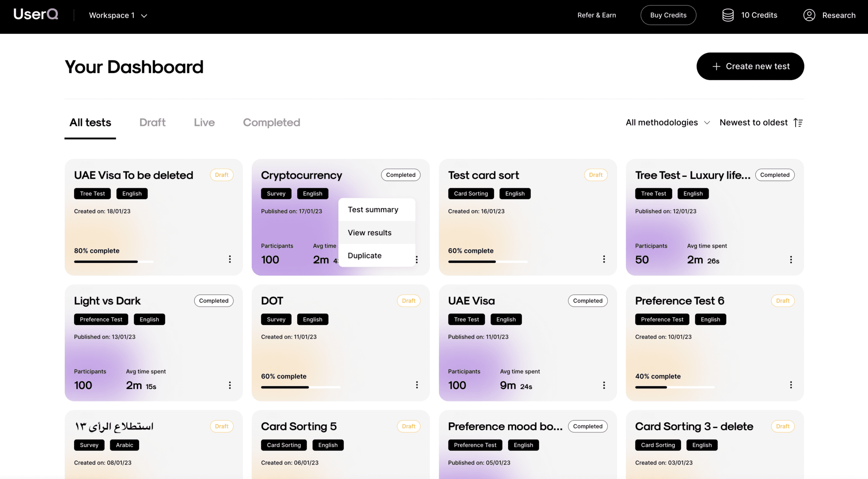Open options menu on UAE Visa To be deleted card
Image resolution: width=868 pixels, height=479 pixels.
point(230,259)
